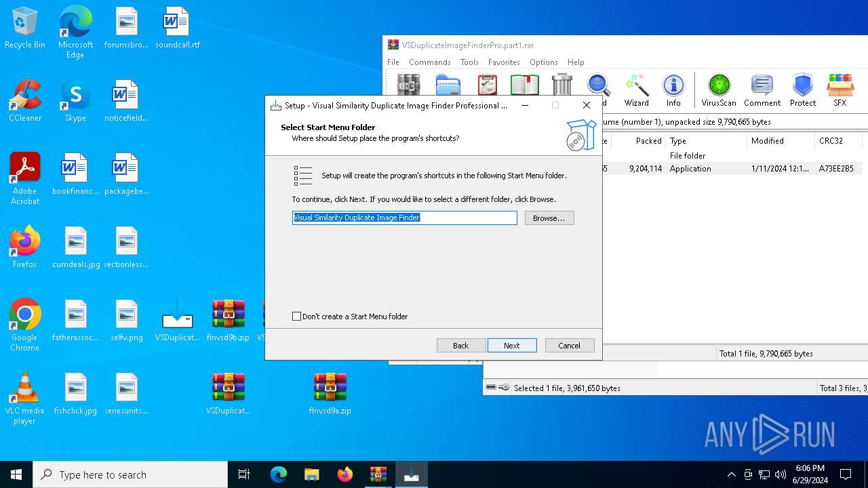The width and height of the screenshot is (868, 488).
Task: Go Back in the Setup wizard
Action: (x=461, y=346)
